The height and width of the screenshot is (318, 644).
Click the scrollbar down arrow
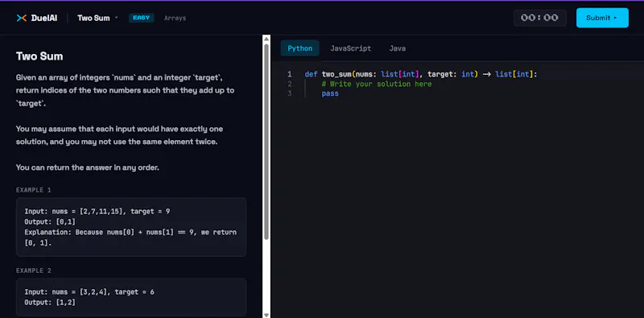click(x=266, y=315)
